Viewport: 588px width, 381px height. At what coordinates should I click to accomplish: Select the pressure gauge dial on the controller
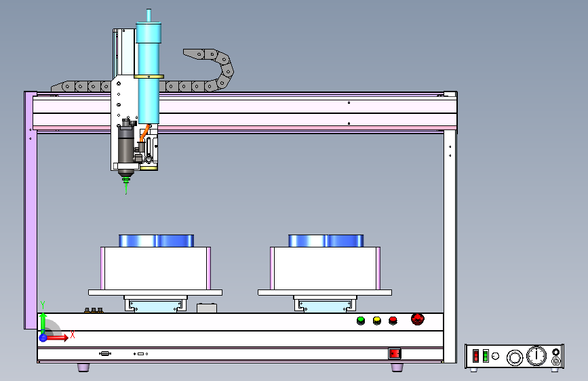536,355
